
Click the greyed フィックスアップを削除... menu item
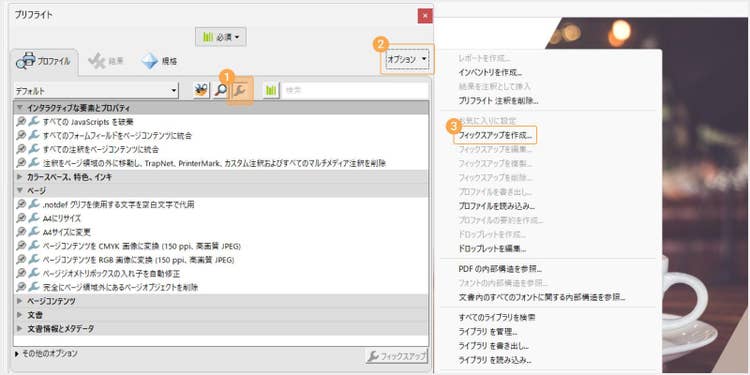pyautogui.click(x=495, y=177)
